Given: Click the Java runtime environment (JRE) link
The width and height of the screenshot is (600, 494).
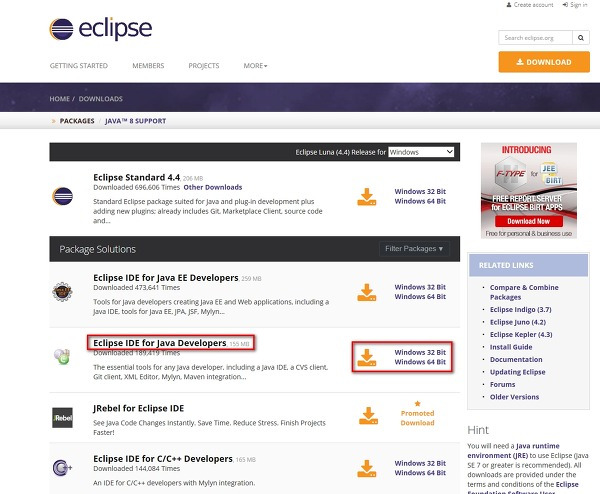Looking at the screenshot, I should 513,451.
